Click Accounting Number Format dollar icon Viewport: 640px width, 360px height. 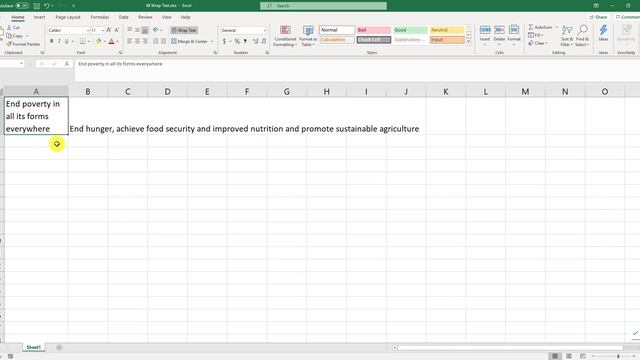pyautogui.click(x=224, y=41)
